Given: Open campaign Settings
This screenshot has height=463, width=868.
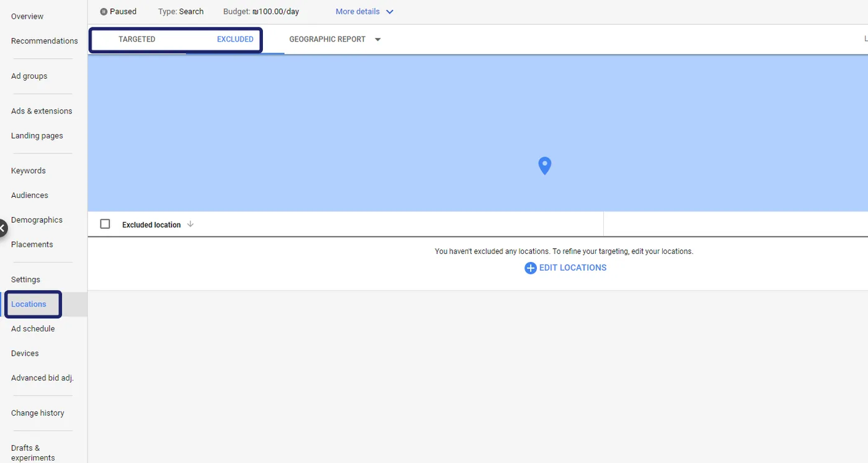Looking at the screenshot, I should tap(25, 280).
